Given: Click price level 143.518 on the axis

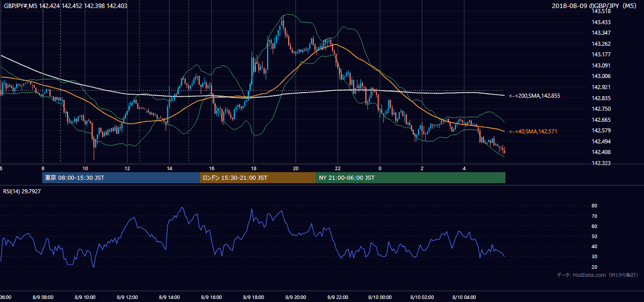Looking at the screenshot, I should [601, 11].
